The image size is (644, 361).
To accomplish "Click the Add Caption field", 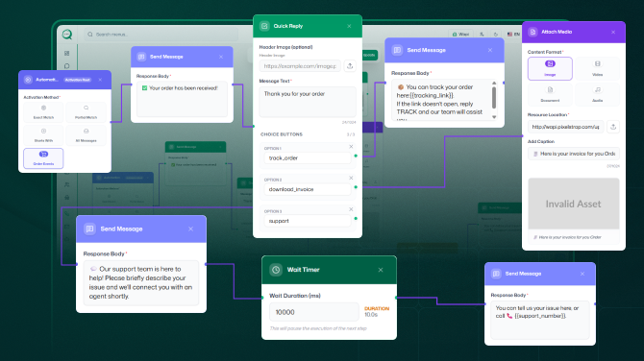I will [x=574, y=154].
